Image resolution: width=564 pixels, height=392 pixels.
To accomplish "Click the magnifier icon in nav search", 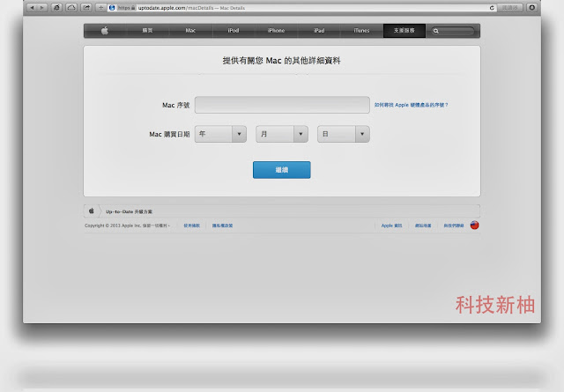I will (x=436, y=31).
